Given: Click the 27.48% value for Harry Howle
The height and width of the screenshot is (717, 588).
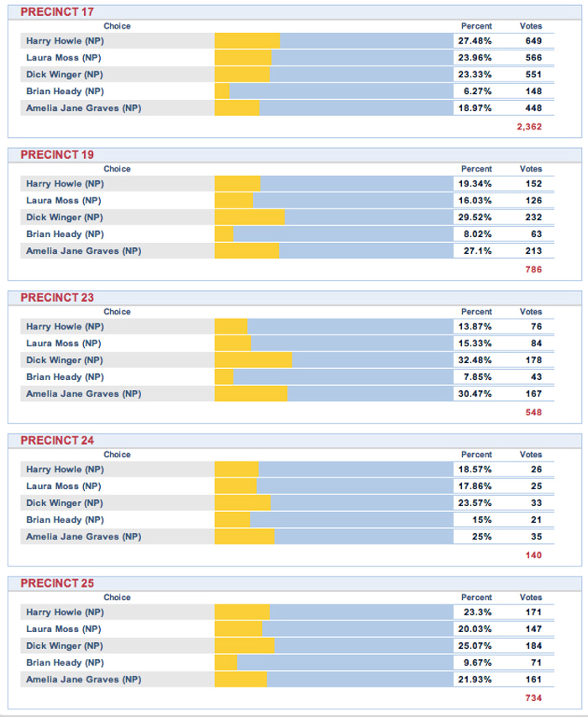Looking at the screenshot, I should coord(475,40).
